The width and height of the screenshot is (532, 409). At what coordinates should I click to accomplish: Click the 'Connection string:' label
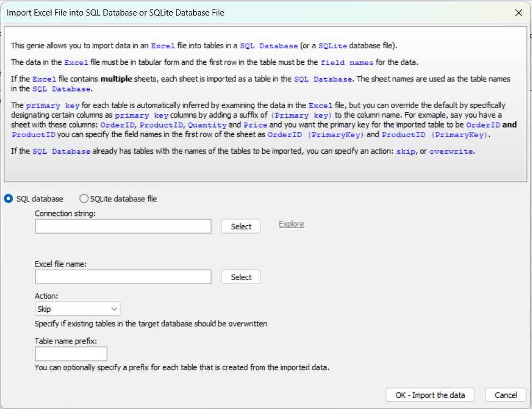coord(65,213)
